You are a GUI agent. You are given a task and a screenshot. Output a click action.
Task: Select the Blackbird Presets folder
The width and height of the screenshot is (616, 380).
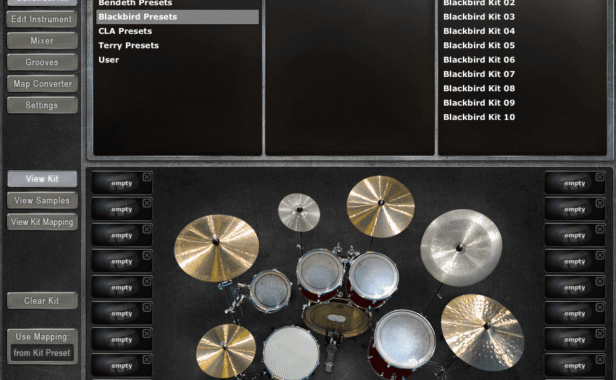pyautogui.click(x=178, y=17)
